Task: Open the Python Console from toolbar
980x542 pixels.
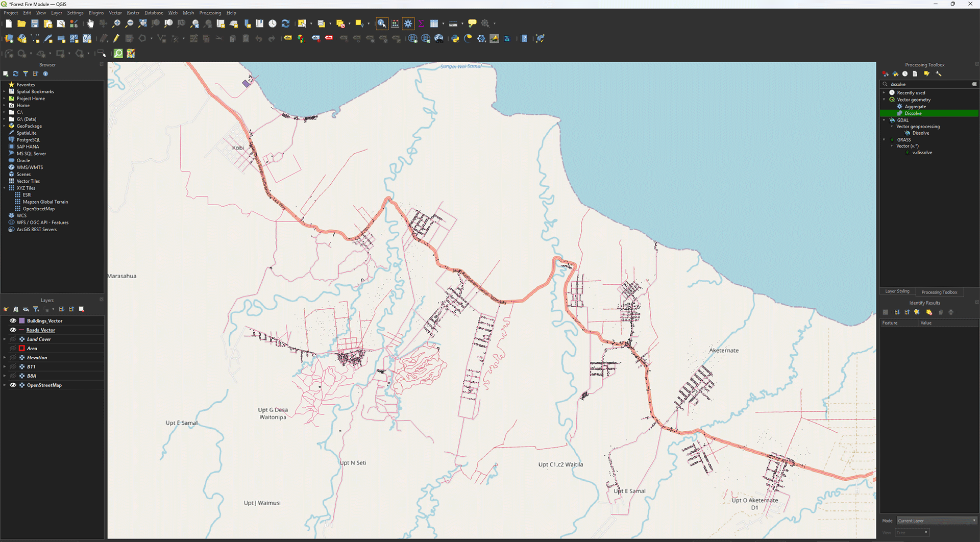Action: click(455, 39)
